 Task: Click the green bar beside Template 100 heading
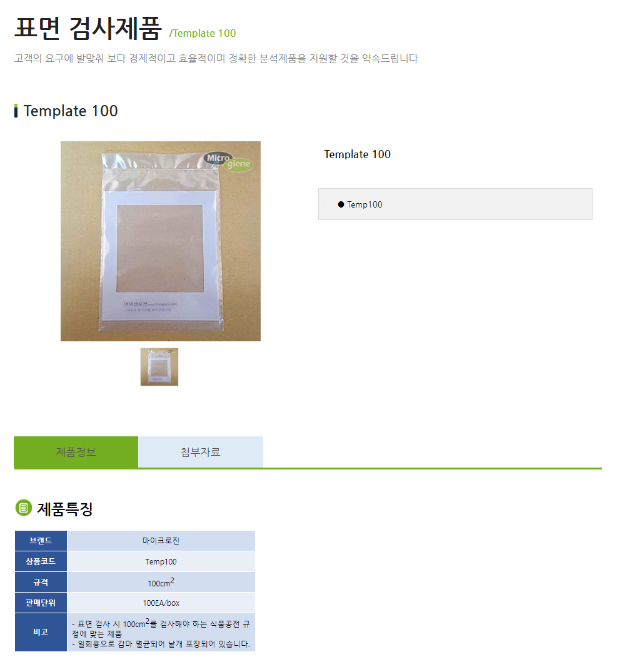coord(16,111)
